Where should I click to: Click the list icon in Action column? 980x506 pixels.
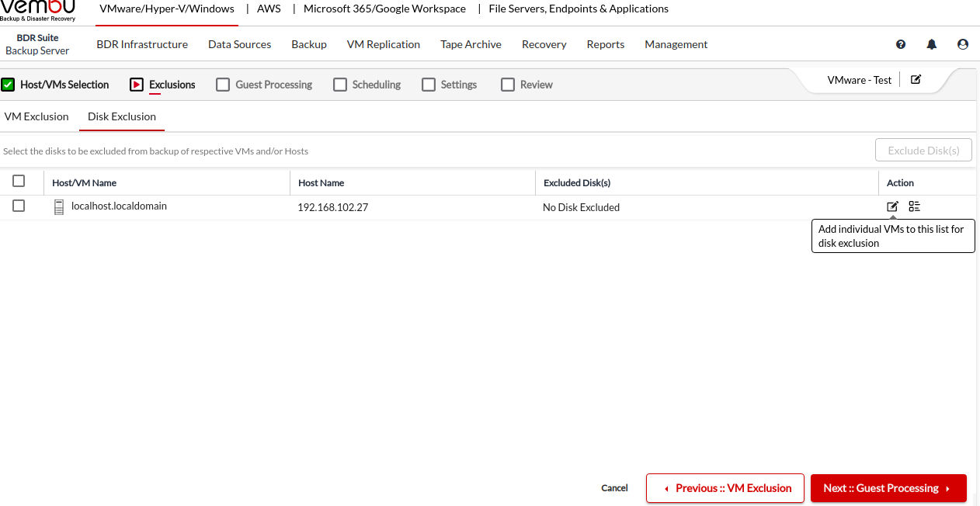915,206
